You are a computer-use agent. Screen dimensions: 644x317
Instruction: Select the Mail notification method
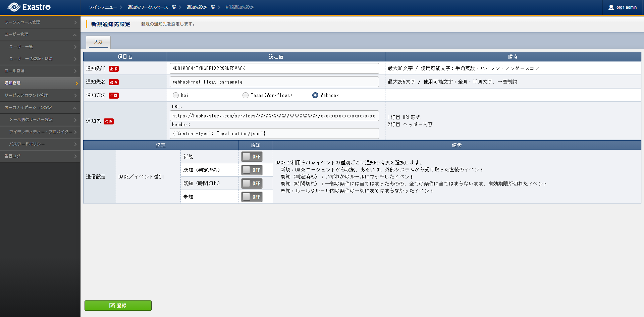coord(176,95)
